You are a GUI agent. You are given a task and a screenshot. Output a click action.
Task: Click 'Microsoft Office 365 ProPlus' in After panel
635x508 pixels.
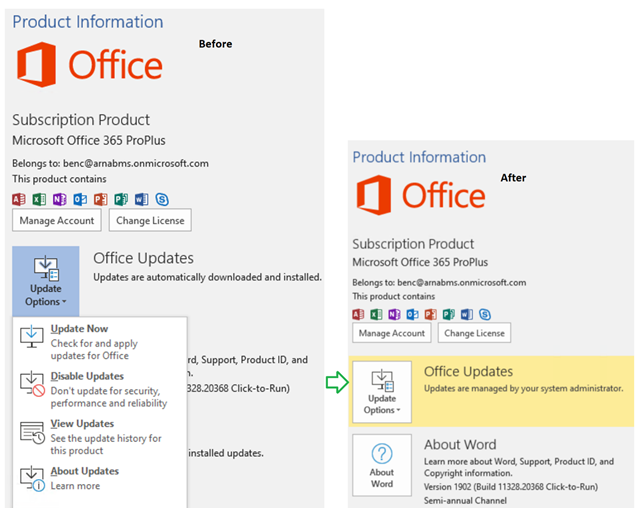coord(420,262)
